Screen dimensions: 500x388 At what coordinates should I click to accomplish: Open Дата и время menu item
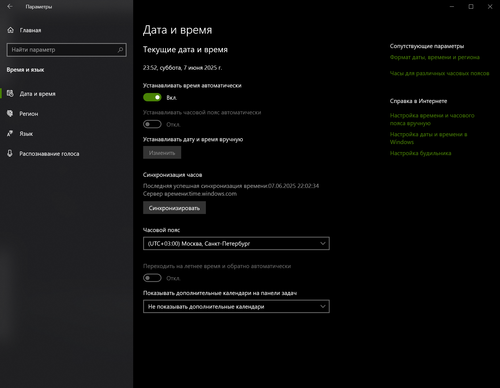(x=67, y=94)
